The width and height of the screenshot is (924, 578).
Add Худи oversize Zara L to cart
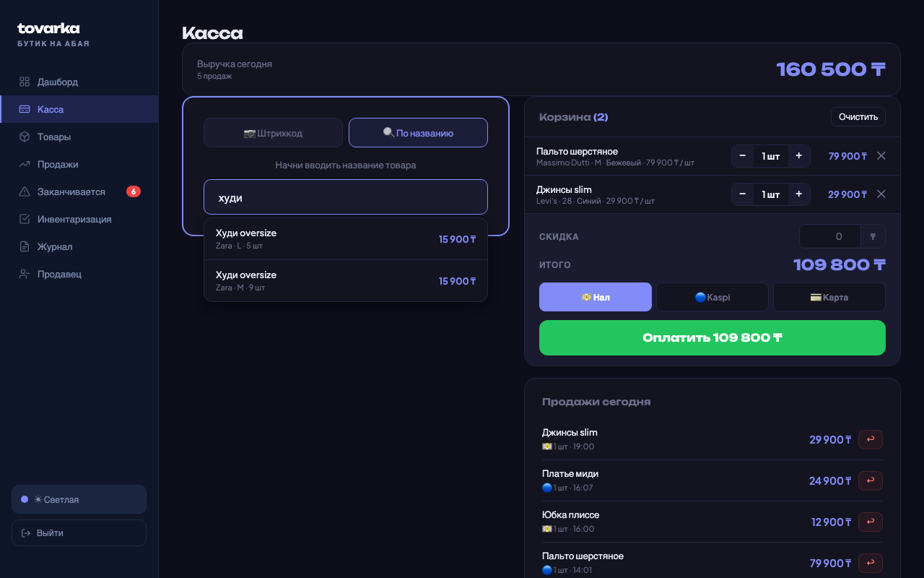click(x=346, y=239)
